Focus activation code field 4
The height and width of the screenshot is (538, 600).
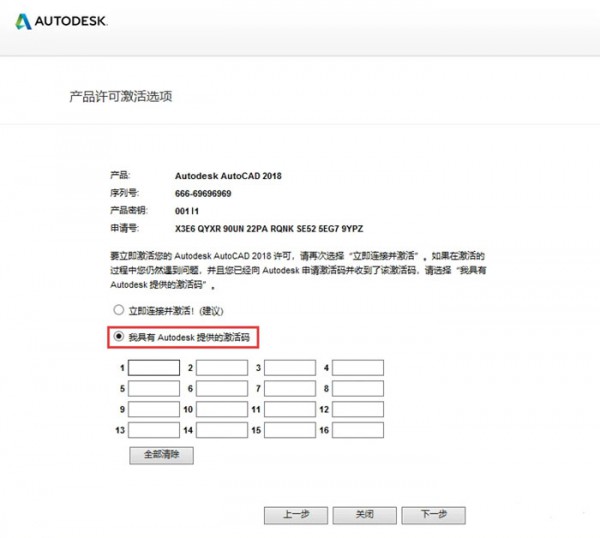(358, 368)
